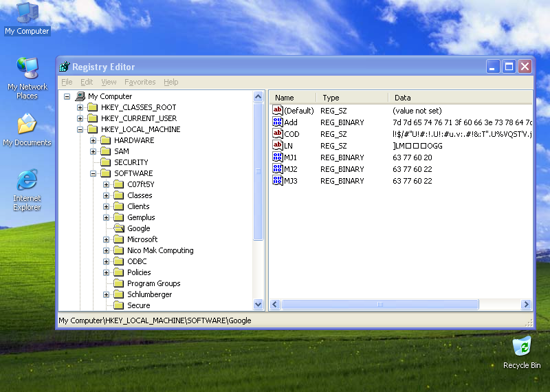This screenshot has width=550, height=392.
Task: Expand the HKEY_CURRENT_USER hive
Action: click(80, 118)
